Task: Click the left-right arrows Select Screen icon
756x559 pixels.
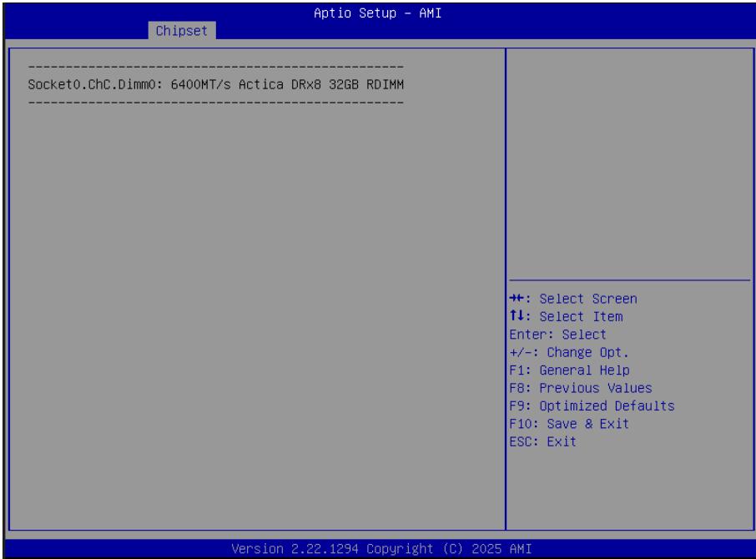Action: 517,299
